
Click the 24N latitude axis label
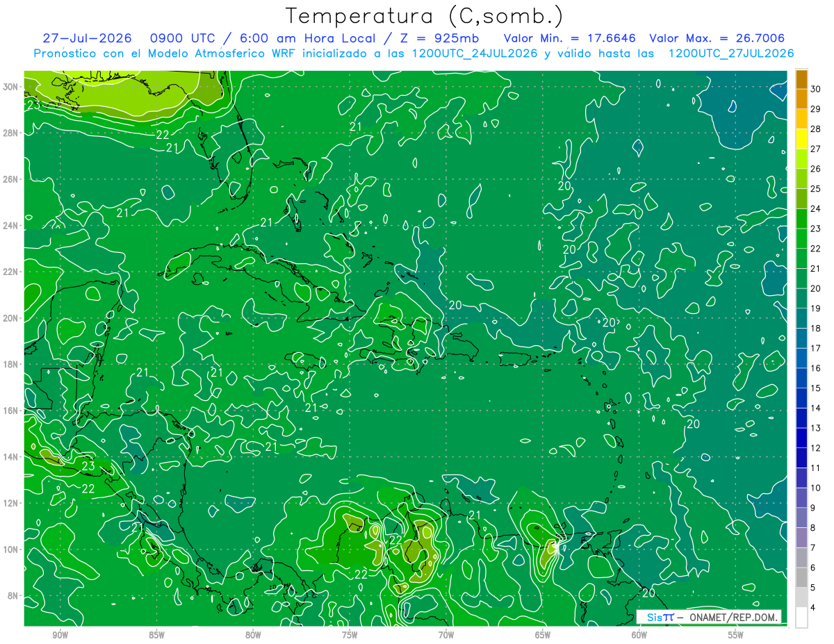point(11,225)
